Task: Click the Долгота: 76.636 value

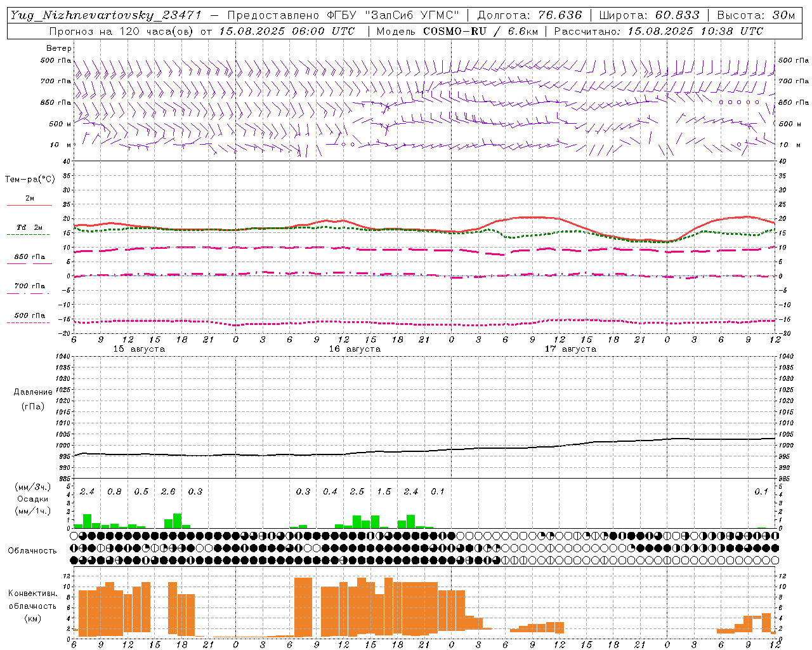Action: [529, 16]
